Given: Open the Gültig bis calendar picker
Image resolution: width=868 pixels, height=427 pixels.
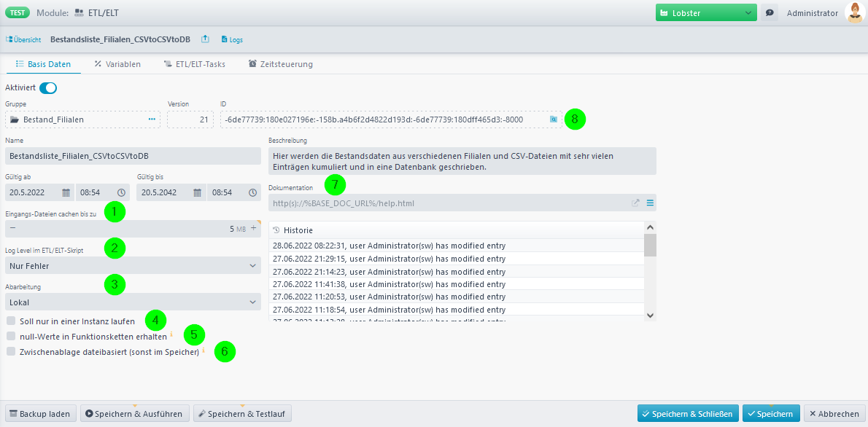Looking at the screenshot, I should (197, 192).
